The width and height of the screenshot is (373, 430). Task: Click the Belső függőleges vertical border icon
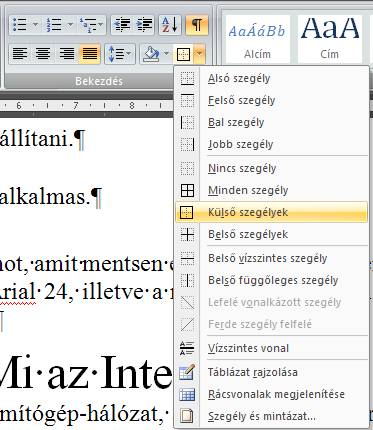coord(187,281)
